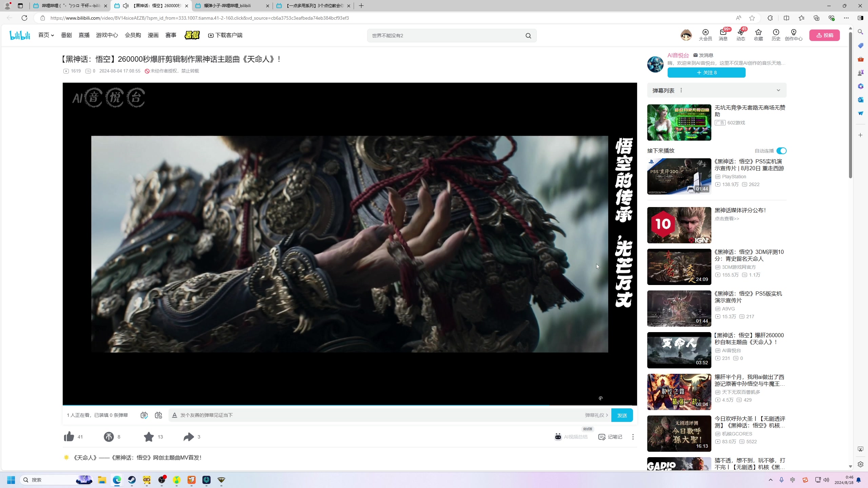Click 投稿 upload button
Screen dimensions: 868x488
coord(824,35)
